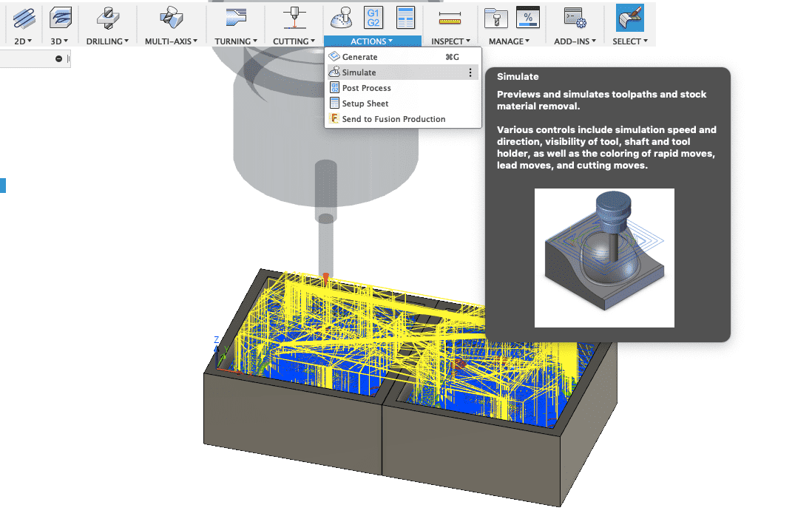Click the Generate menu item icon
The image size is (812, 516).
pos(334,56)
